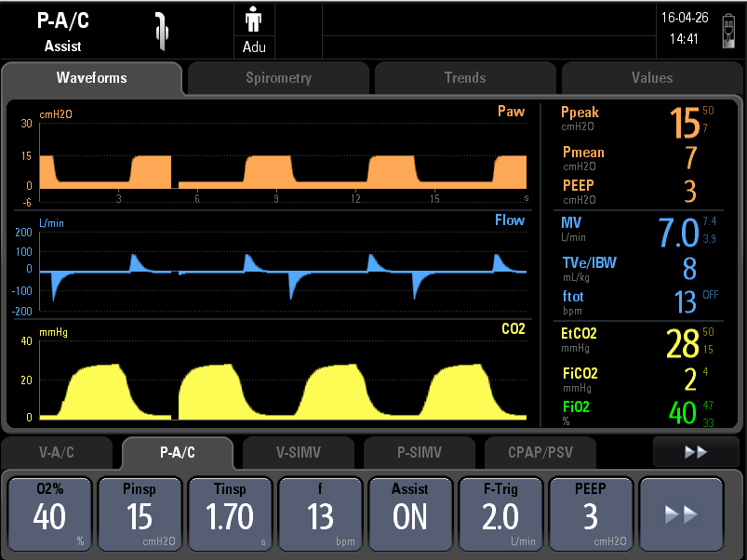Image resolution: width=747 pixels, height=560 pixels.
Task: Select V-SIMV ventilation mode tab
Action: pos(299,452)
